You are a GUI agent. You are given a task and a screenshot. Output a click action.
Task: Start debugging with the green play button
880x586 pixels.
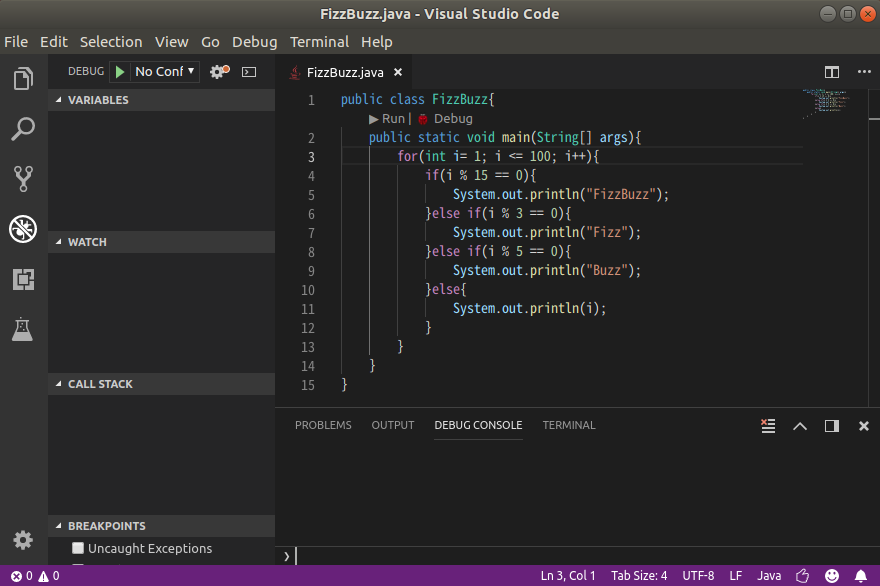pos(120,72)
